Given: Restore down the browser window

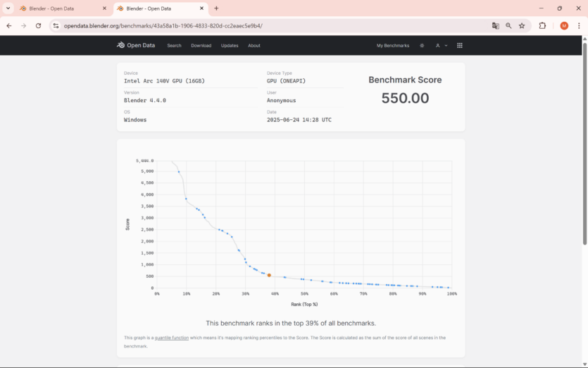Looking at the screenshot, I should coord(560,8).
